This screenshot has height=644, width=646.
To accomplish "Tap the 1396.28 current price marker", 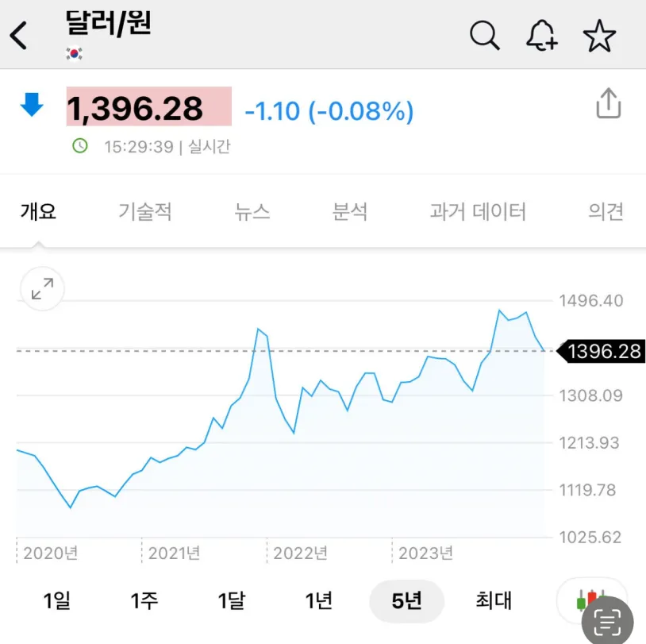I will pos(601,352).
